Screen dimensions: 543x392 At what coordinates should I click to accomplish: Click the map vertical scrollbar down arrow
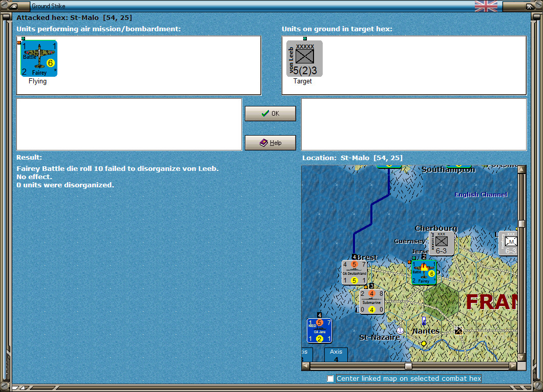[x=521, y=357]
